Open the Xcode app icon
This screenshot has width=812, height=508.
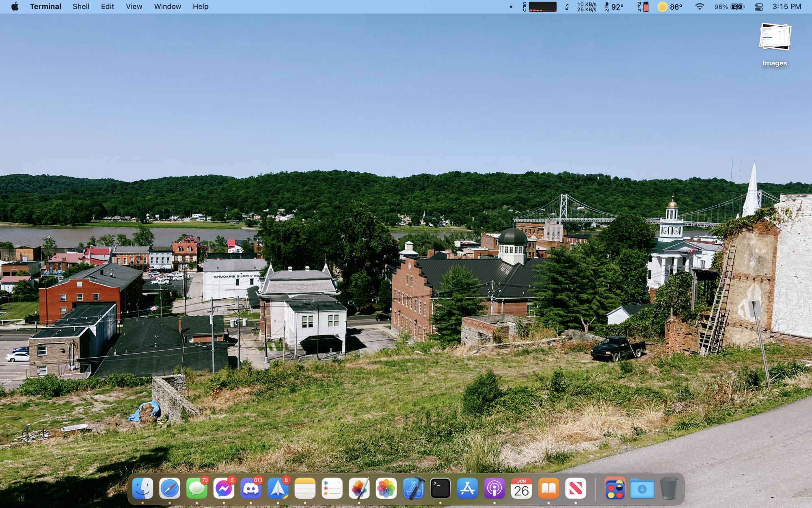(x=413, y=488)
